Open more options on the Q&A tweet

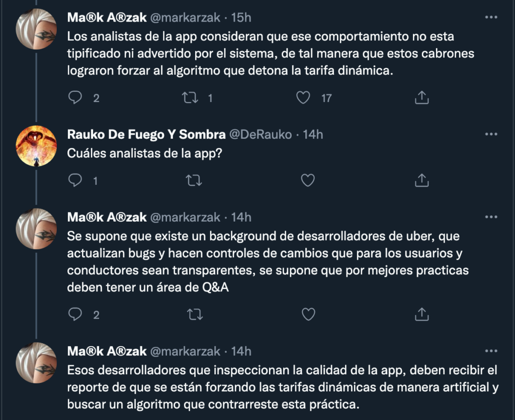tap(490, 217)
